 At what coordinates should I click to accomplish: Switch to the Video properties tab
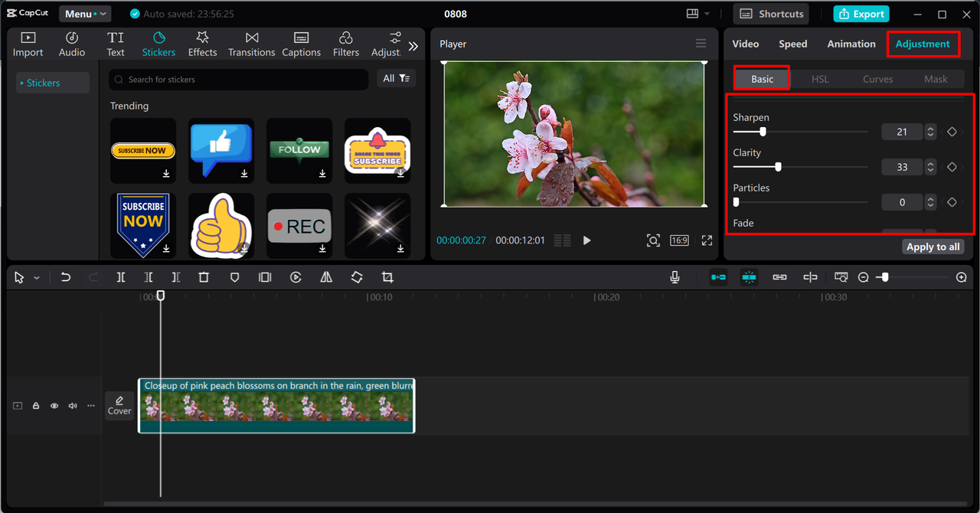745,44
